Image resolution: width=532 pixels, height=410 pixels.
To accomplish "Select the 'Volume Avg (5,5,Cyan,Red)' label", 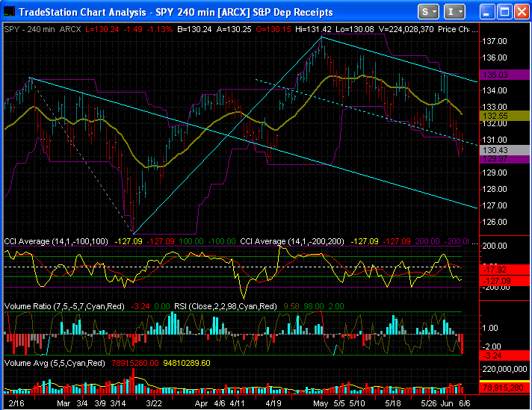I will [55, 363].
